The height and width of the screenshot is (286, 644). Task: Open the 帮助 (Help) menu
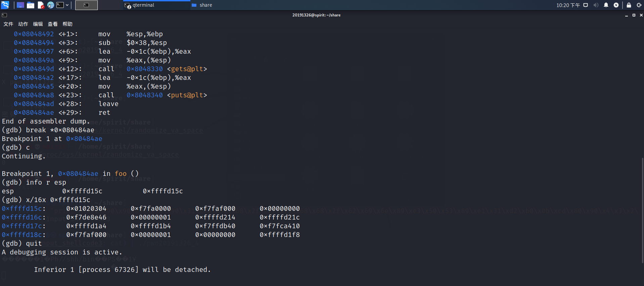click(x=67, y=24)
